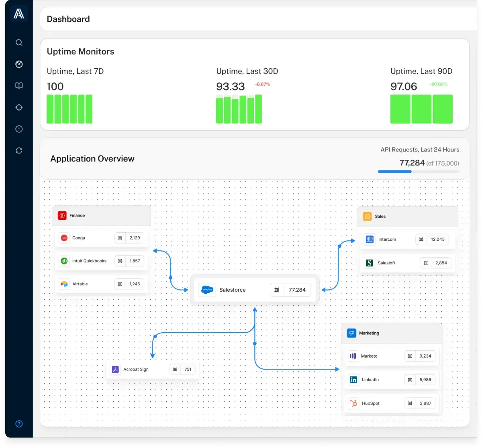
Task: Click the Salesloft label
Action: [386, 263]
